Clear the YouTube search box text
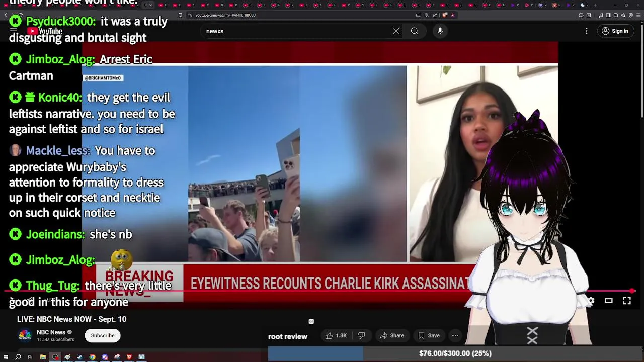The height and width of the screenshot is (362, 644). 396,31
